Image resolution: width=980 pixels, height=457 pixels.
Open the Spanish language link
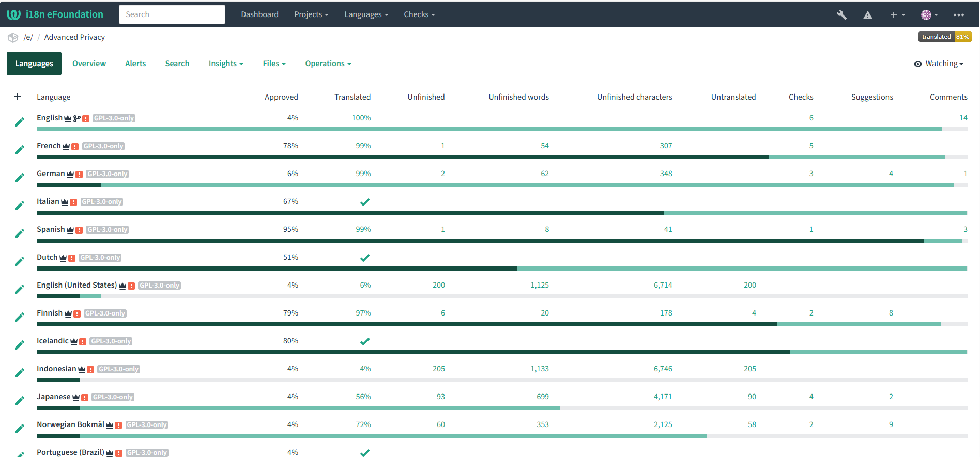click(x=51, y=229)
